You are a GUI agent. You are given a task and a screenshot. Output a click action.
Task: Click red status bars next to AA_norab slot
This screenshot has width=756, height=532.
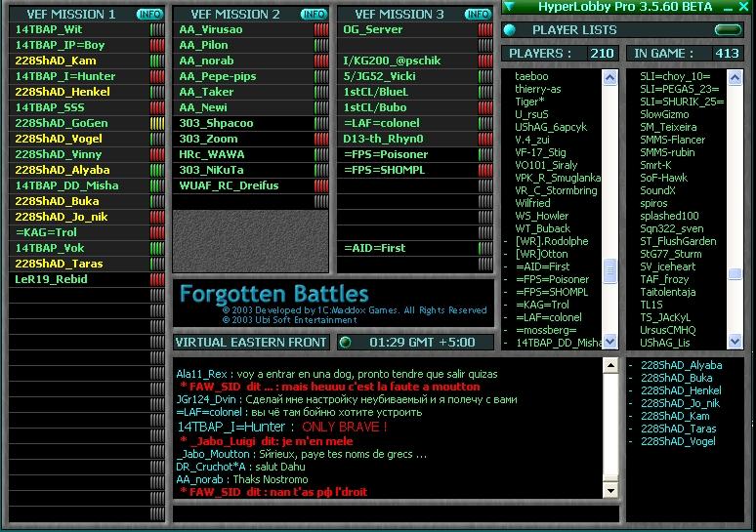point(321,61)
